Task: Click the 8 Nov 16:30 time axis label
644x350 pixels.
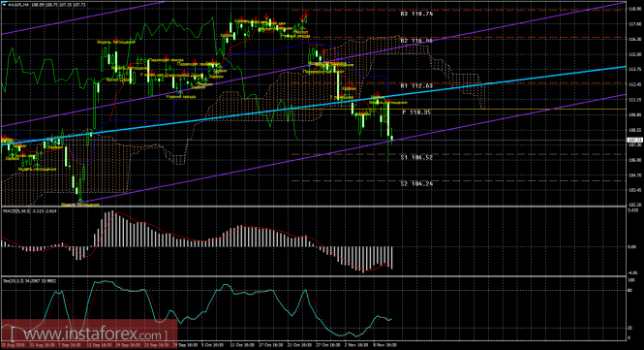Action: tap(384, 345)
